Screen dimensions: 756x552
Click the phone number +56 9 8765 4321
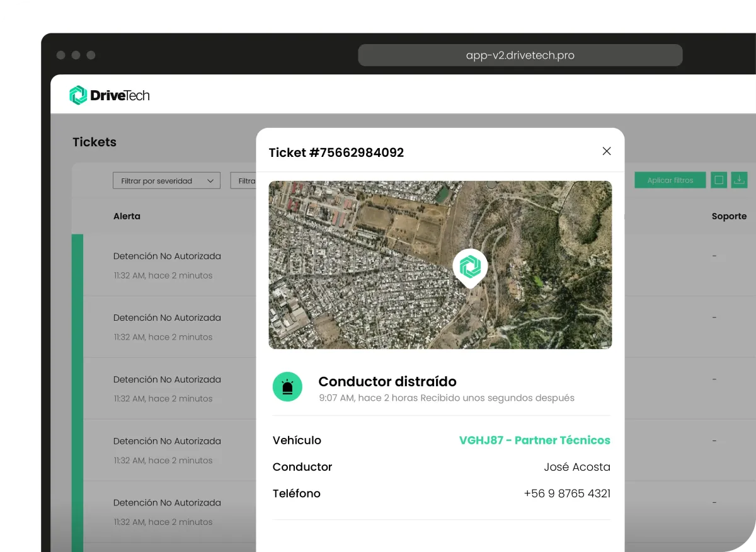[x=567, y=493]
